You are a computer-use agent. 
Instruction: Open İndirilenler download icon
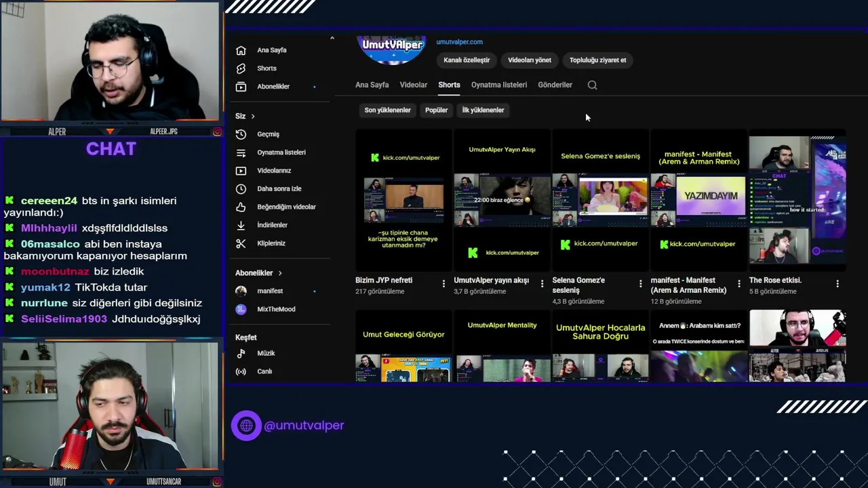(x=241, y=225)
